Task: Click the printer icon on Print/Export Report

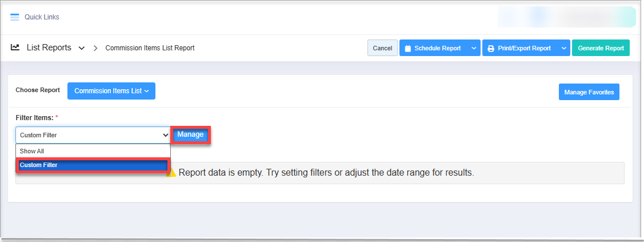Action: pyautogui.click(x=491, y=48)
